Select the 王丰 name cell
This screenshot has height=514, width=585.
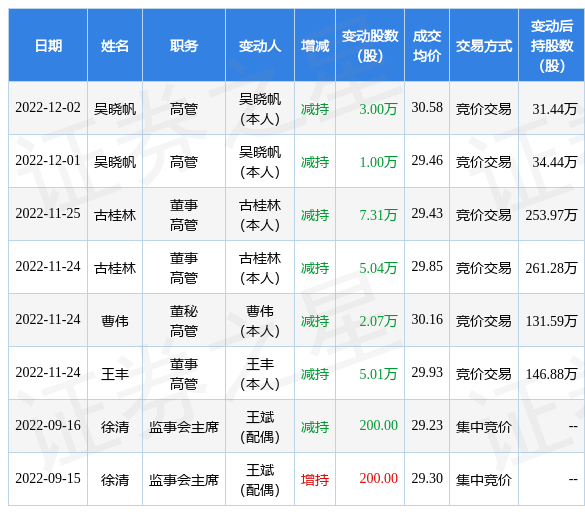[115, 373]
